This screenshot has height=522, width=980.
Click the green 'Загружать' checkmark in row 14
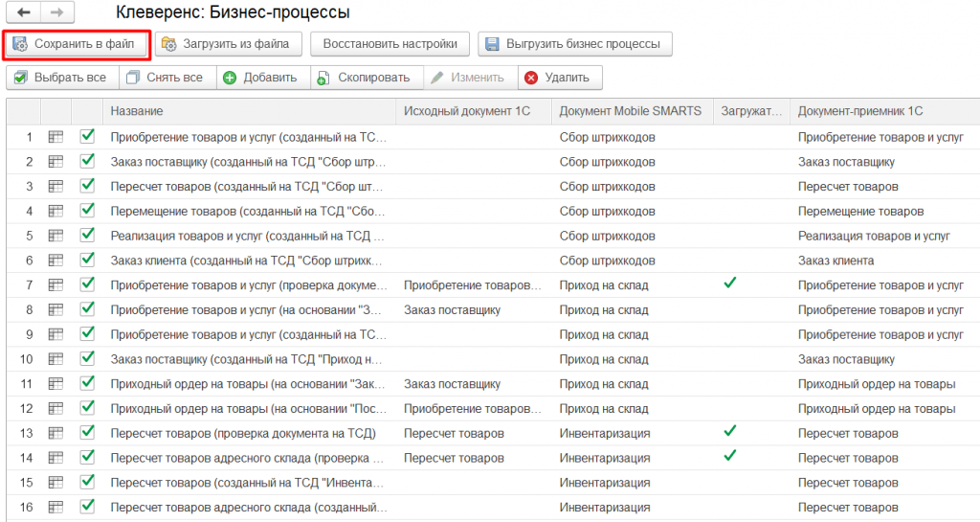tap(729, 456)
